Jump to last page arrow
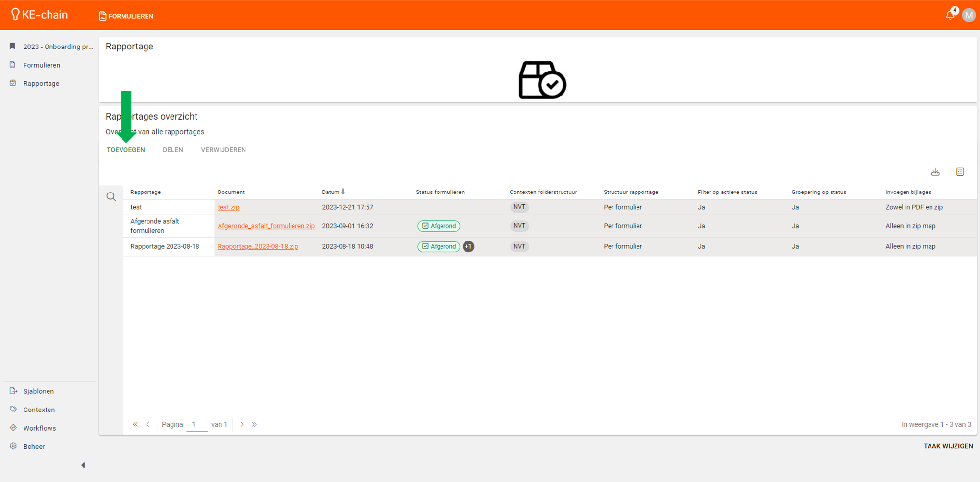Viewport: 980px width, 482px height. [254, 424]
